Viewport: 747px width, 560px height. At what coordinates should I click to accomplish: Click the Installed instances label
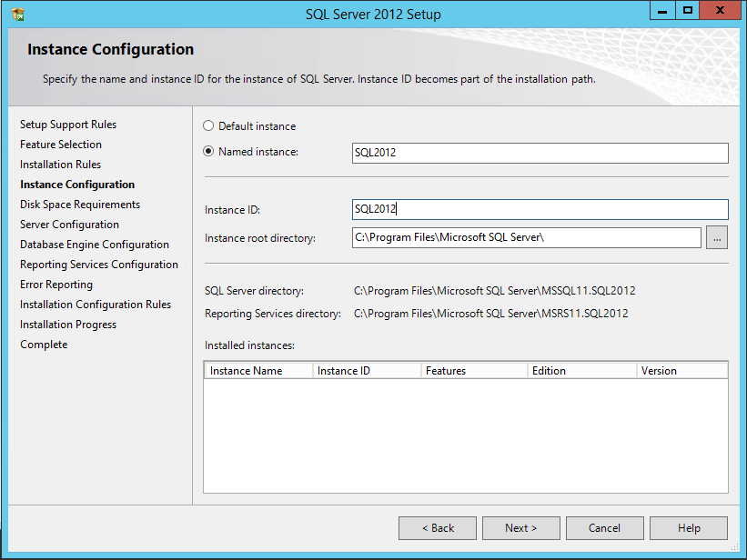249,345
